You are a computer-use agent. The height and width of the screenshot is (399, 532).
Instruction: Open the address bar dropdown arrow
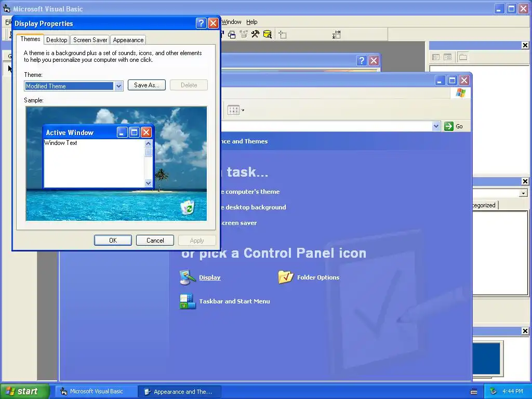tap(436, 126)
